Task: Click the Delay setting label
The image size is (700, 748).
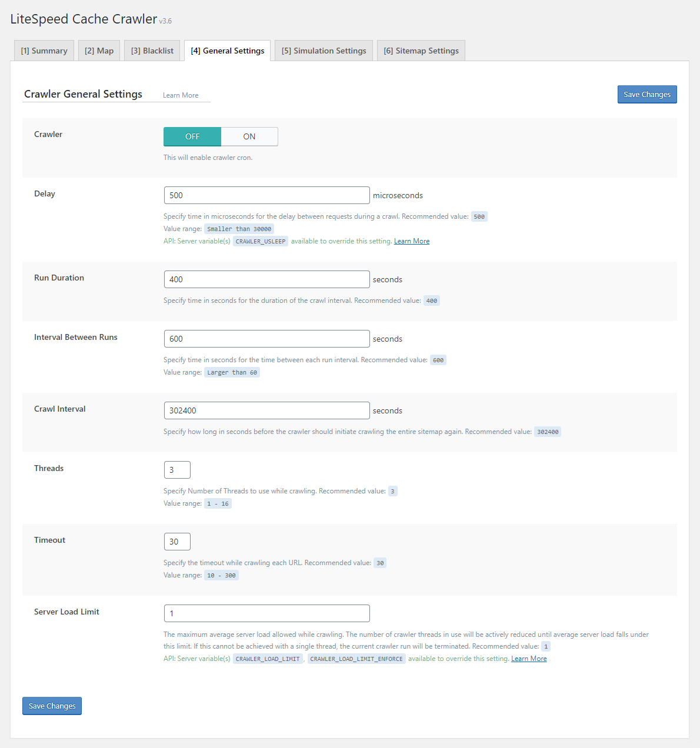Action: (x=45, y=193)
